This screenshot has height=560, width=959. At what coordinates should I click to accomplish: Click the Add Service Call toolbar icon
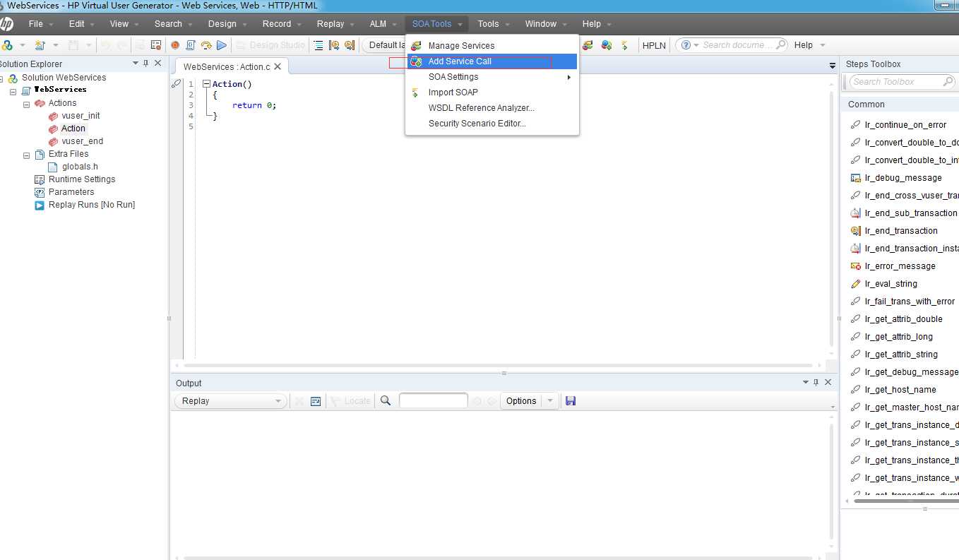pyautogui.click(x=606, y=45)
